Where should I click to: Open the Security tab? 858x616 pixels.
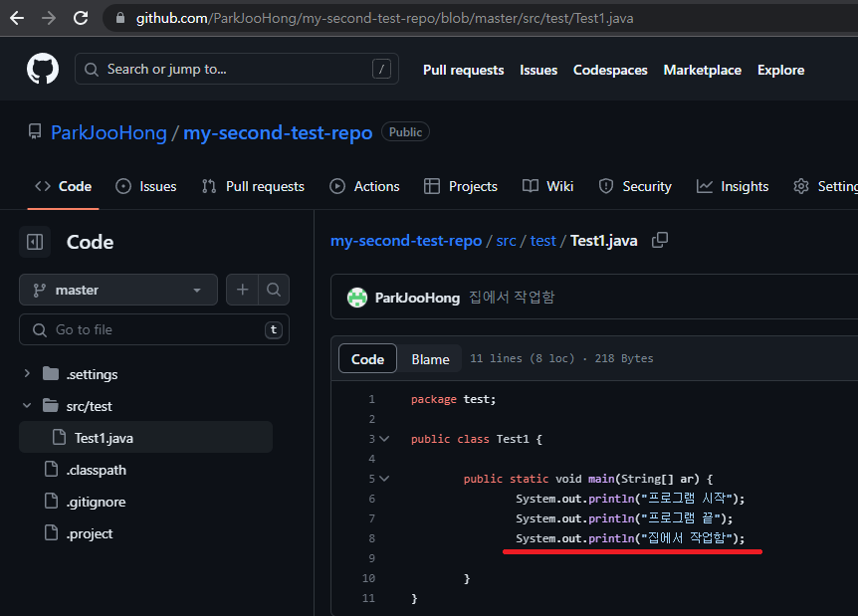pos(635,186)
